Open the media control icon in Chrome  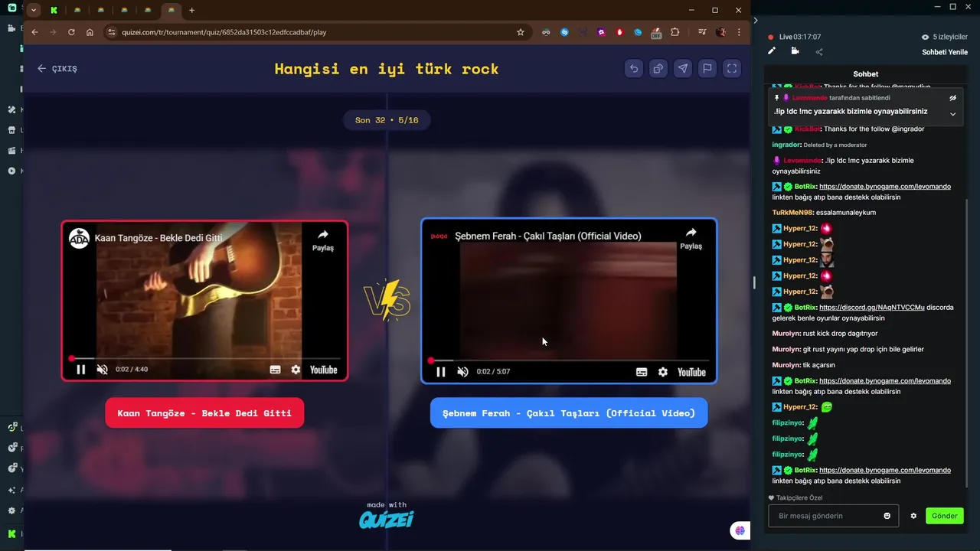pos(702,32)
